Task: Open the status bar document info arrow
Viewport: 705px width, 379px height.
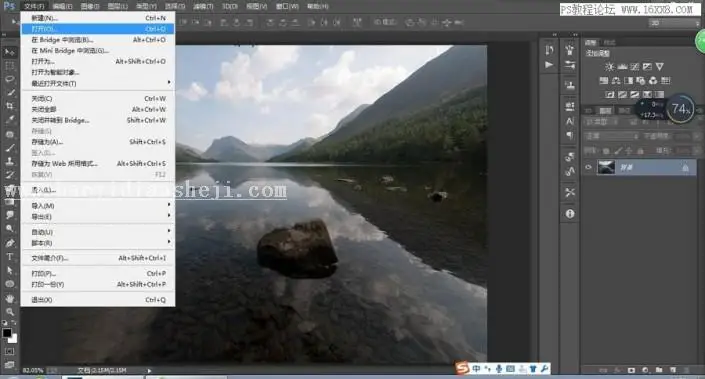Action: coord(149,370)
